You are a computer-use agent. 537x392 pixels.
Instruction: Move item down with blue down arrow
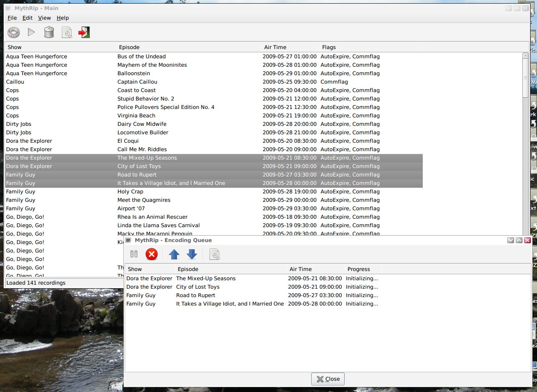[x=192, y=254]
